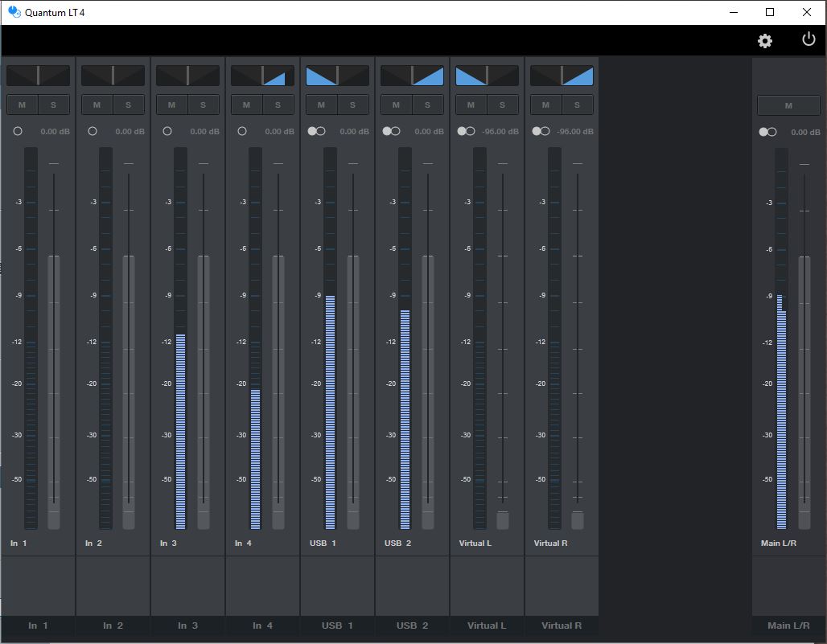
Task: Click the Virtual R name above the strip footer
Action: [x=550, y=543]
